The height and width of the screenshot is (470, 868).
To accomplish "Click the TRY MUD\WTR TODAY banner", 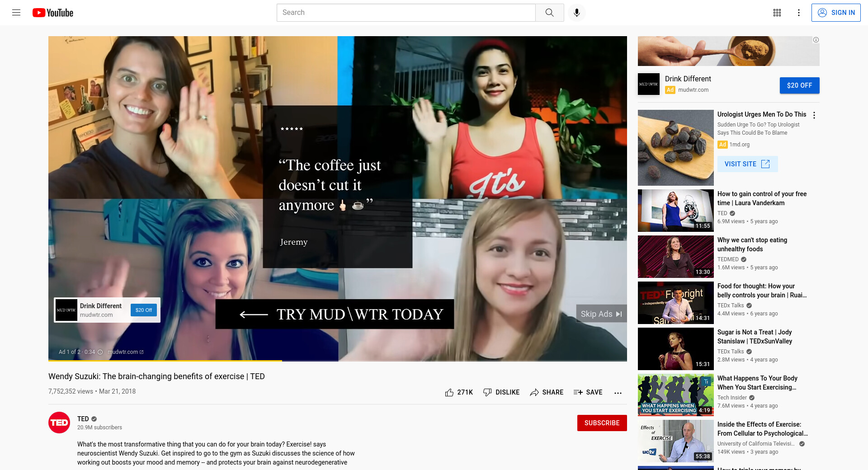I will pyautogui.click(x=335, y=314).
